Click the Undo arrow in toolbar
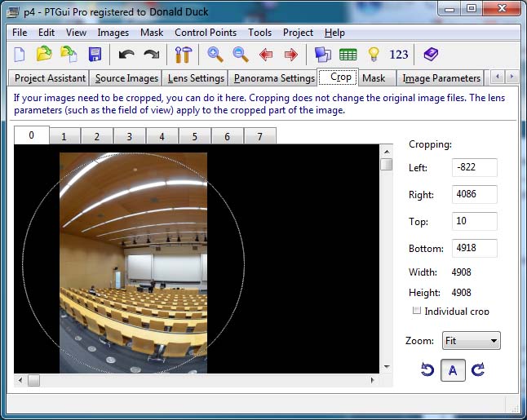Screen dimensions: 527x420 click(x=126, y=55)
